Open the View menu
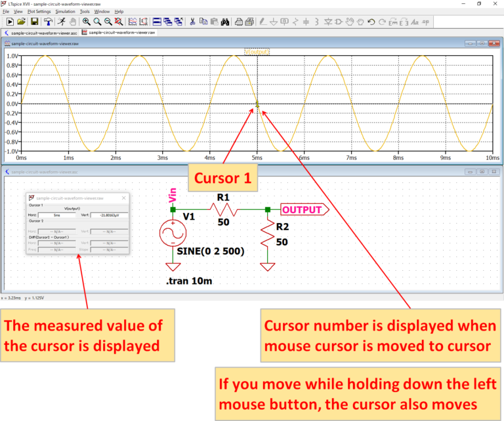Viewport: 504px width, 421px height. (18, 12)
